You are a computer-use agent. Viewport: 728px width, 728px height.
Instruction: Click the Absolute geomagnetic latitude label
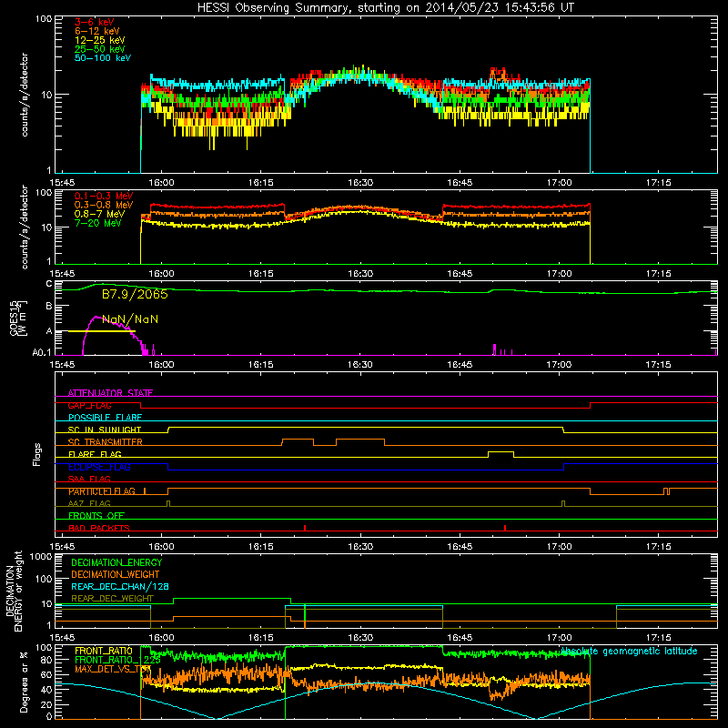pos(629,652)
